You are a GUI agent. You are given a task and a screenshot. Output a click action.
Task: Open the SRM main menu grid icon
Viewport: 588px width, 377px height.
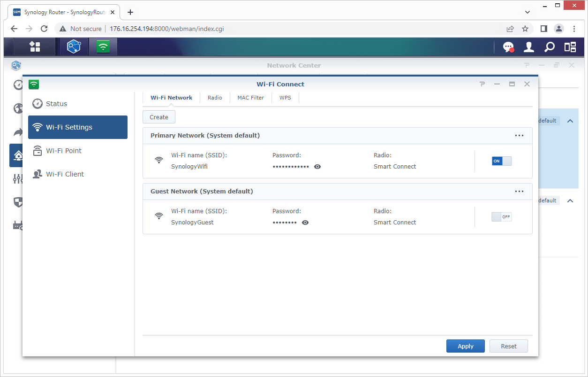pyautogui.click(x=34, y=46)
